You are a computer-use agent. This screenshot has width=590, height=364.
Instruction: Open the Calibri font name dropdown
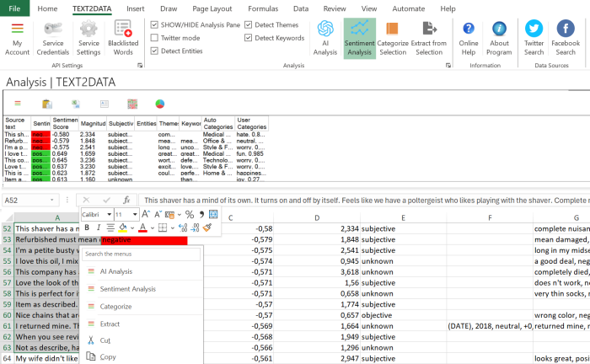(109, 214)
